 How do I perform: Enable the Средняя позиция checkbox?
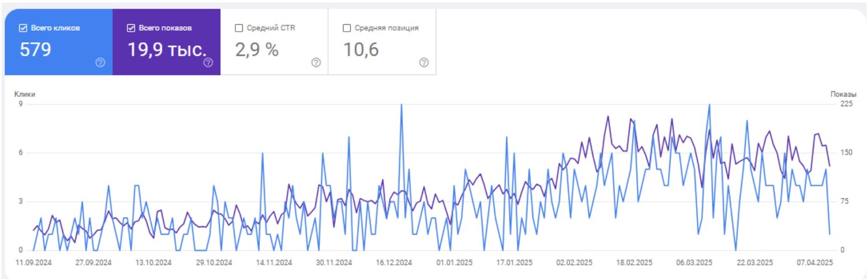click(347, 28)
